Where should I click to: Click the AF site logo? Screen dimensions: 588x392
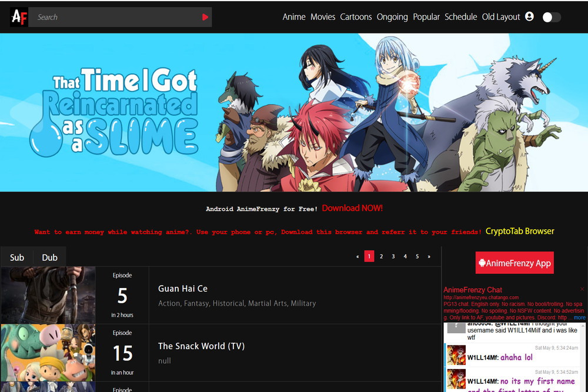[x=18, y=17]
